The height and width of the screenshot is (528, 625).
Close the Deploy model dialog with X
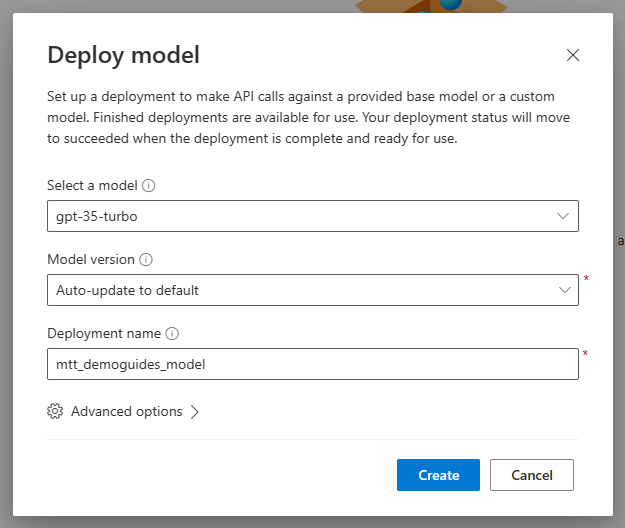pyautogui.click(x=573, y=55)
